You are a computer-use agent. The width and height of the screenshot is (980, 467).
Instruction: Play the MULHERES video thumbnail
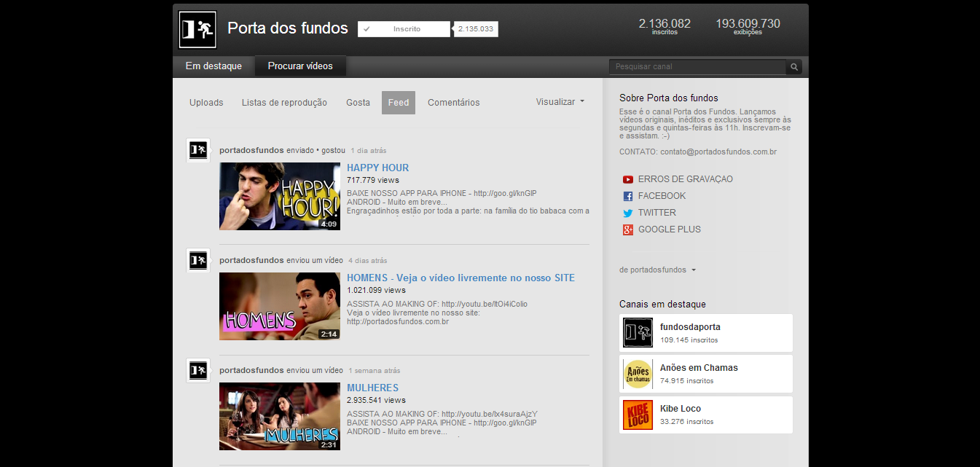(x=280, y=416)
